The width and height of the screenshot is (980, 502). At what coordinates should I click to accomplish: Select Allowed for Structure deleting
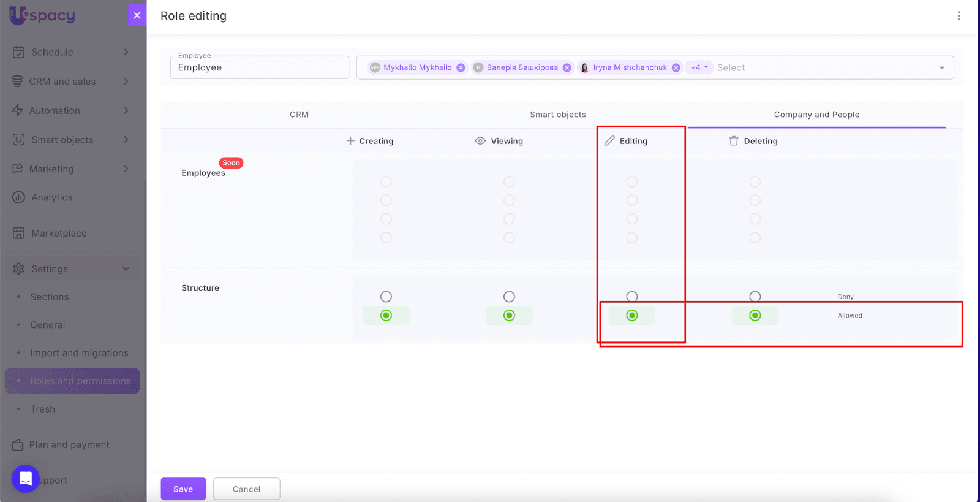tap(755, 316)
